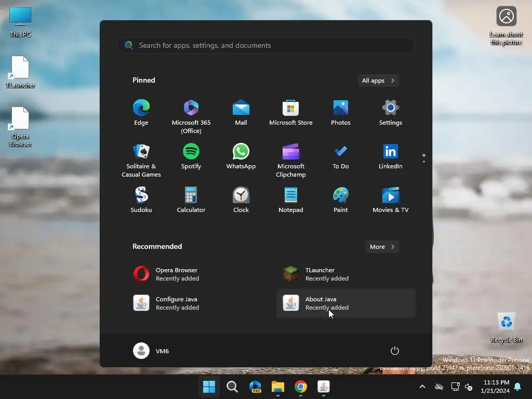Switch to the Java app on taskbar
The image size is (532, 399).
click(324, 387)
